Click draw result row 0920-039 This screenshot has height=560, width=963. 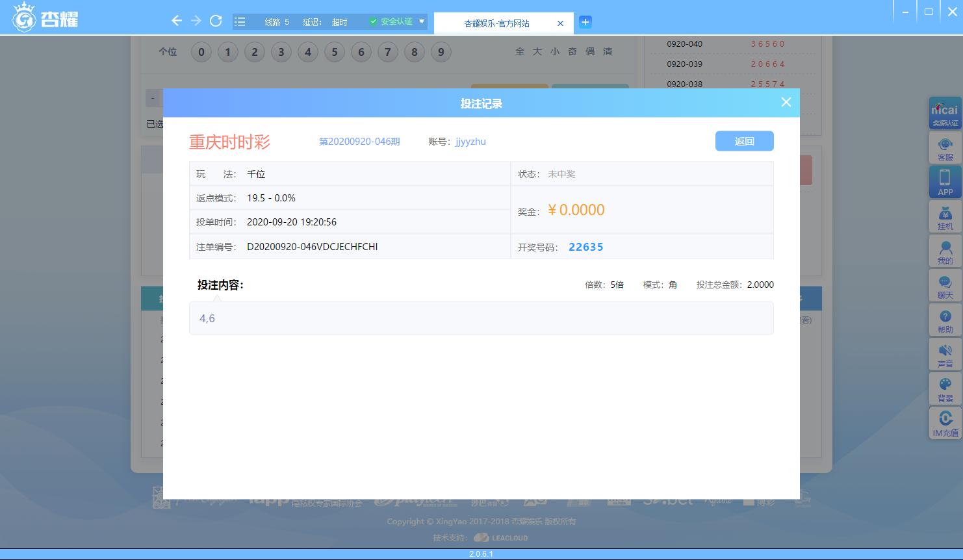(x=733, y=64)
